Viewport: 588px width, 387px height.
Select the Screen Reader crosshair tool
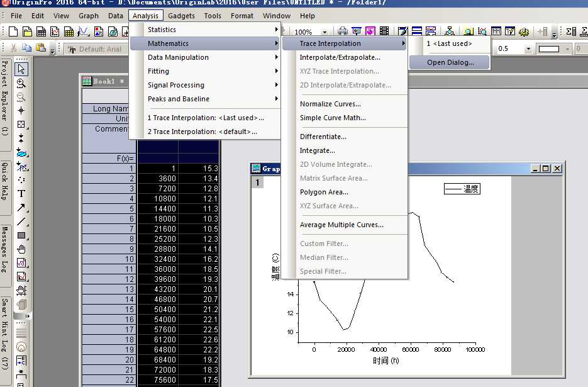point(21,110)
